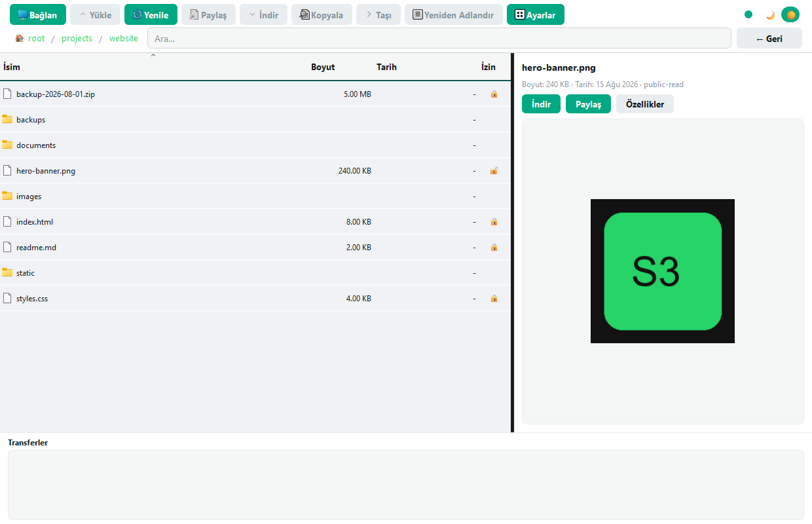Click the home icon in the breadcrumb
Viewport: 812px width, 524px height.
(19, 38)
